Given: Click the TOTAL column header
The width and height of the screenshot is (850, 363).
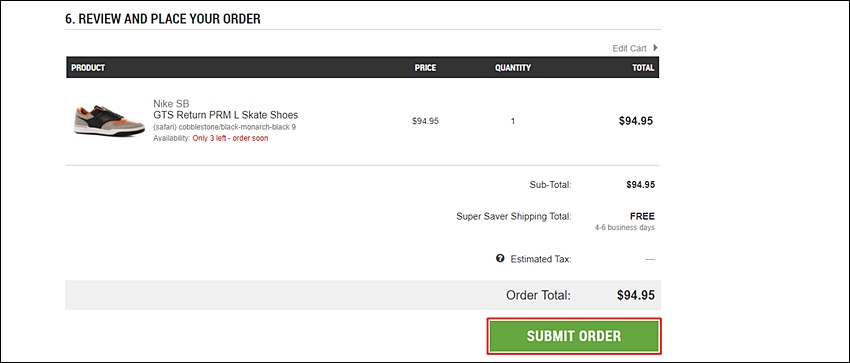Looking at the screenshot, I should pos(643,68).
